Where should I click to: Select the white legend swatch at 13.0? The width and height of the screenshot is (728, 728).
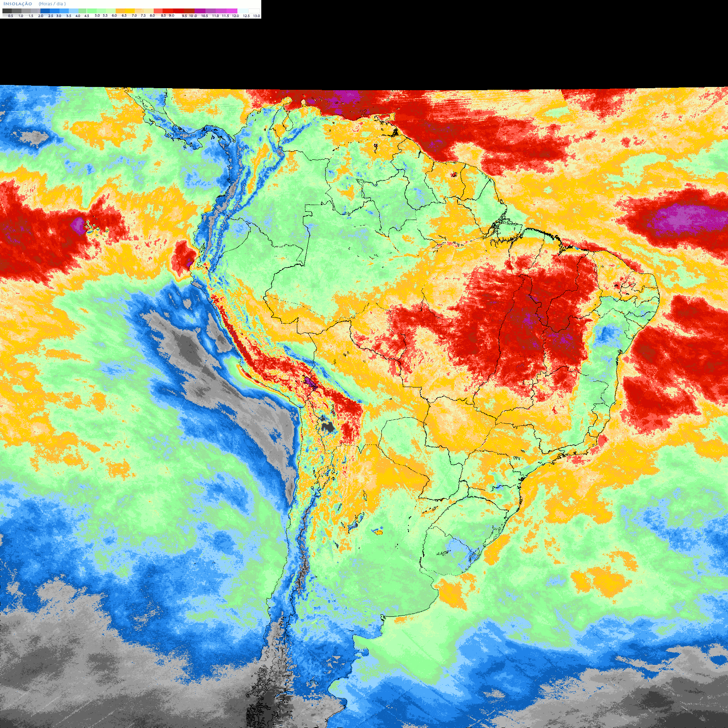pos(254,11)
